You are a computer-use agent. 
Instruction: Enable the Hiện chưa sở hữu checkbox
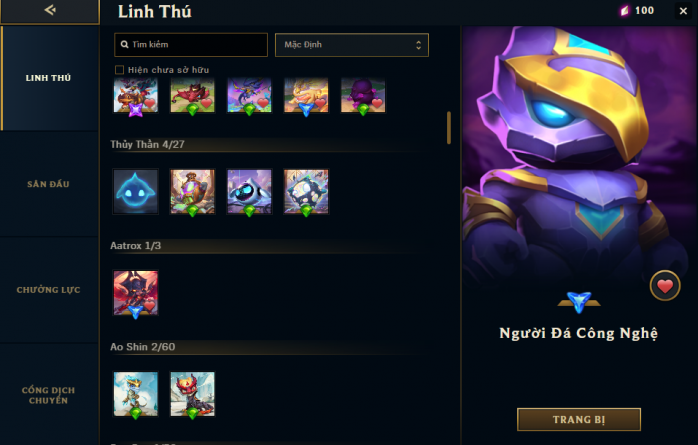(119, 70)
